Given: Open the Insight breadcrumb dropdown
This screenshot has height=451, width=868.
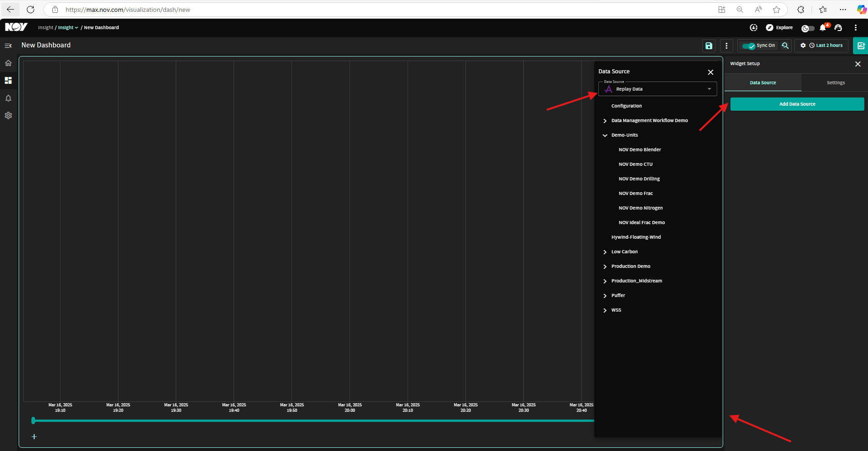Looking at the screenshot, I should 68,28.
